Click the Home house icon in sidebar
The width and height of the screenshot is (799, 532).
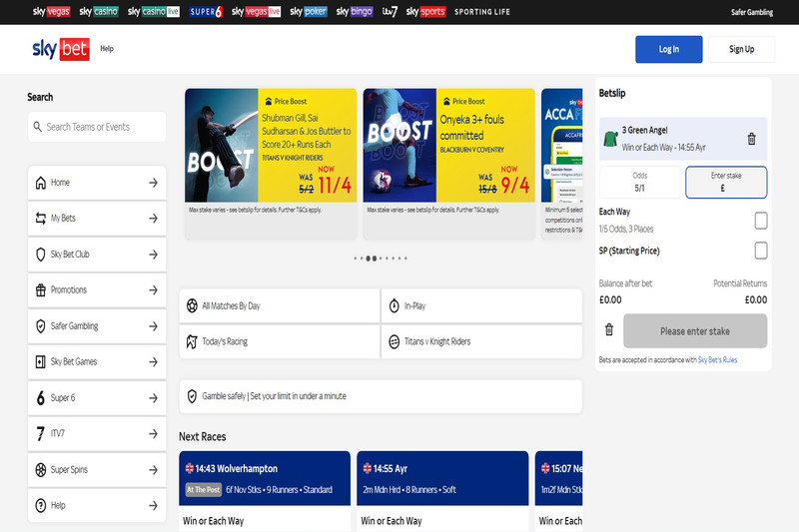[41, 183]
